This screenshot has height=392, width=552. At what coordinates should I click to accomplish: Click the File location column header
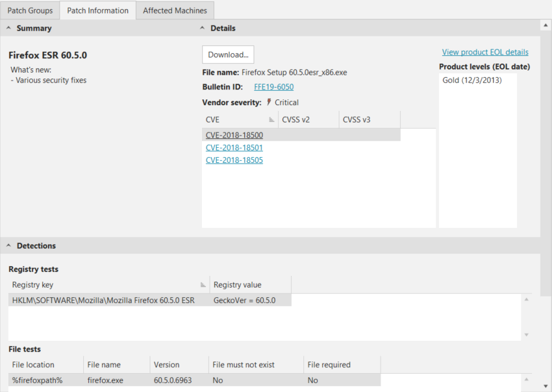[45, 365]
